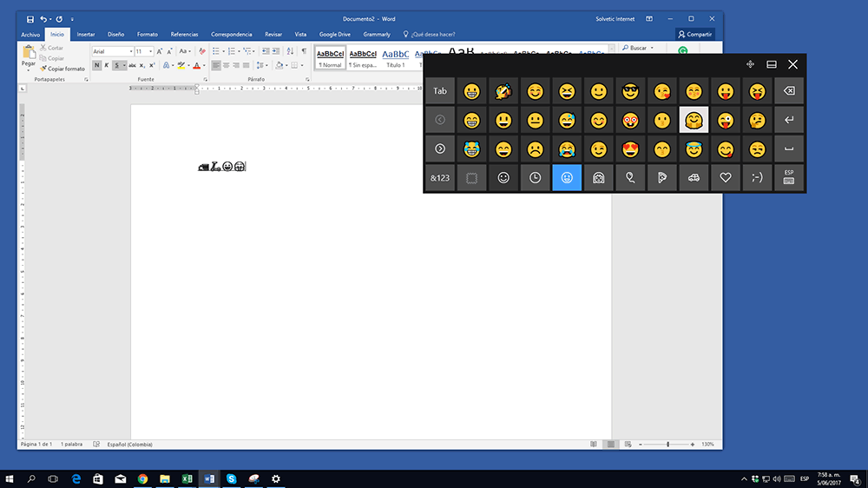This screenshot has width=868, height=488.
Task: Insert the heart-eyes face emoji
Action: pyautogui.click(x=630, y=149)
